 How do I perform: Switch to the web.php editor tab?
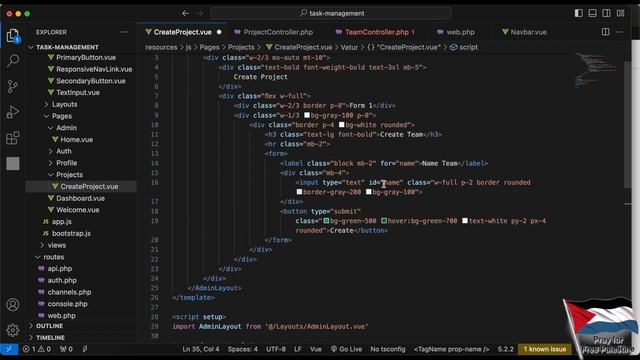[x=460, y=32]
